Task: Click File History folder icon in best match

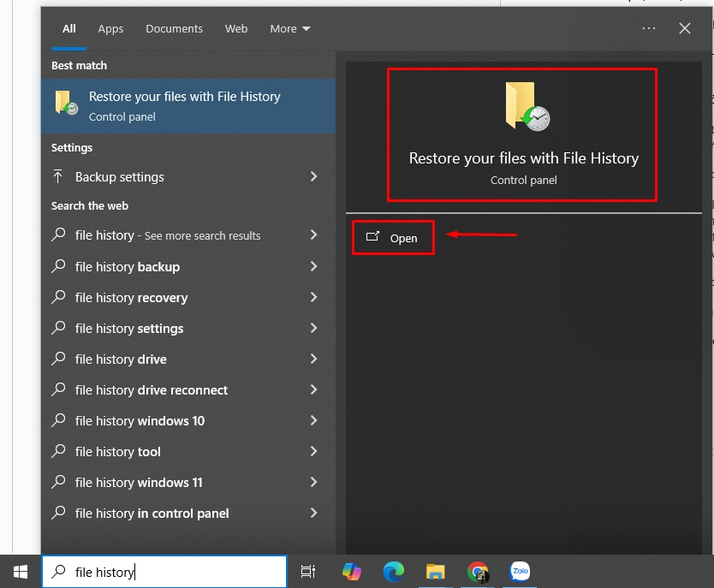Action: pyautogui.click(x=67, y=103)
